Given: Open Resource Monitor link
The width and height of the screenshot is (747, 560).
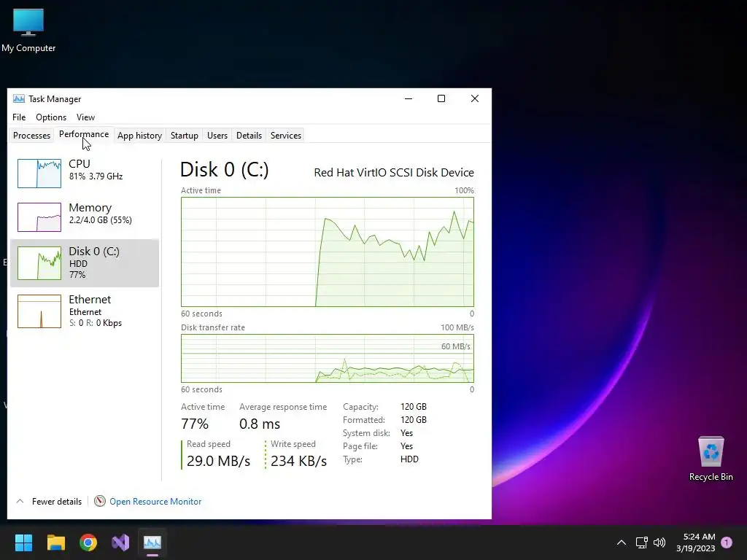Looking at the screenshot, I should [x=155, y=502].
